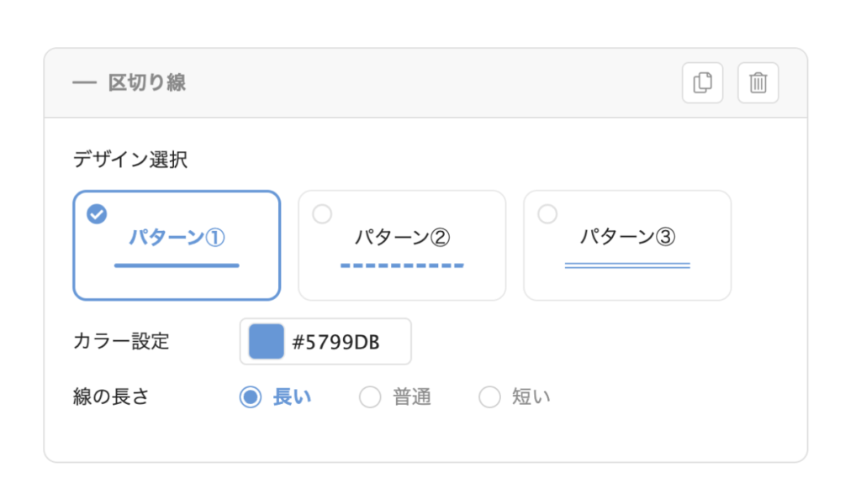
Task: Open the blue #5799DB color swatch
Action: (267, 342)
